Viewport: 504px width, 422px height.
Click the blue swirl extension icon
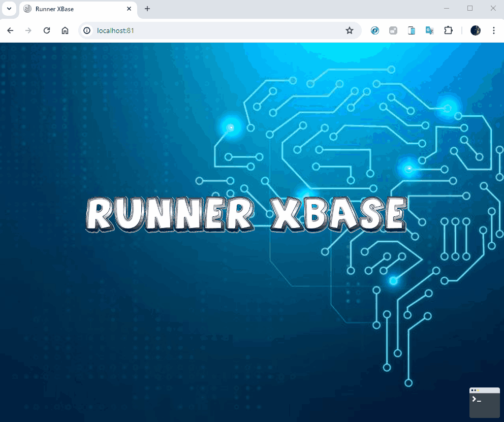(x=375, y=30)
